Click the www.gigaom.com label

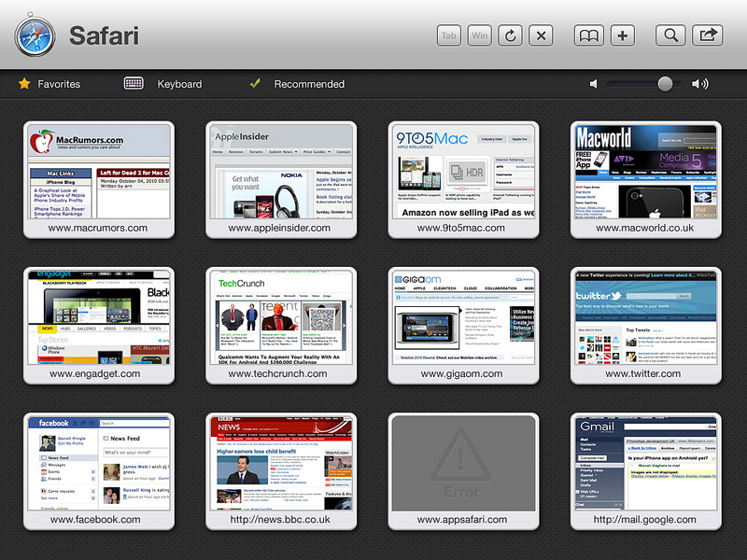[461, 374]
